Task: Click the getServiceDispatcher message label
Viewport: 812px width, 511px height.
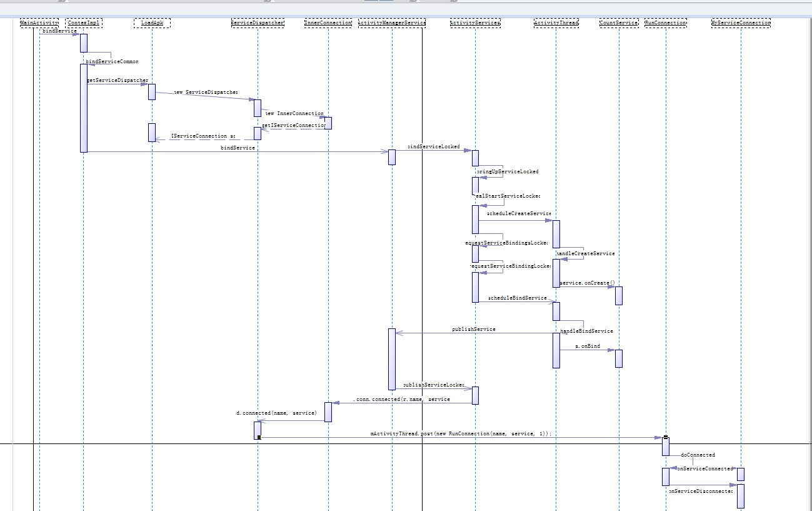Action: [118, 80]
